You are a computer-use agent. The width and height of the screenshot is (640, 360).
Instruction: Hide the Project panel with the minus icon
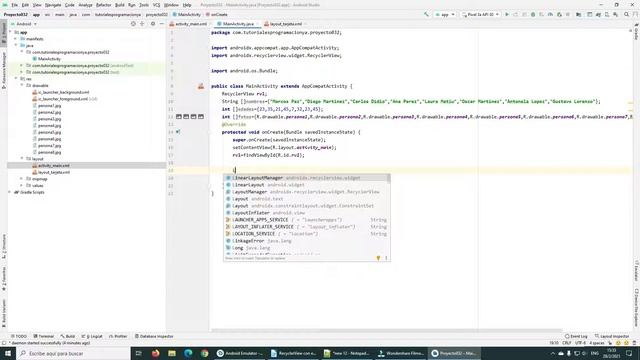click(x=161, y=24)
